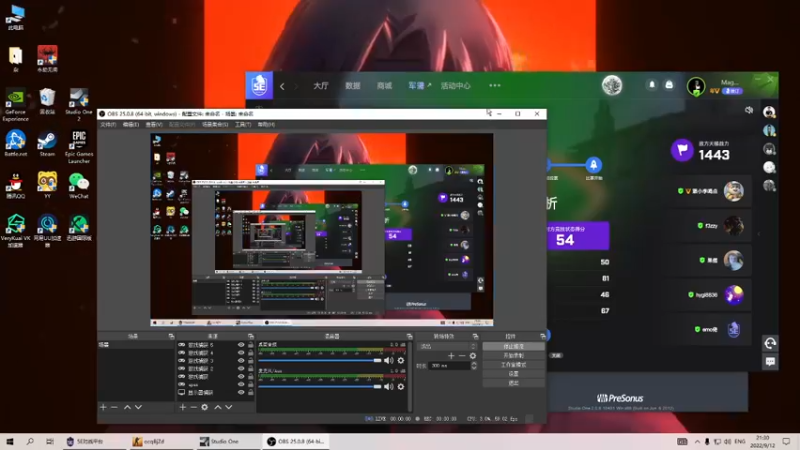This screenshot has height=450, width=800.
Task: Open Epic Games Launcher desktop shortcut
Action: [79, 147]
